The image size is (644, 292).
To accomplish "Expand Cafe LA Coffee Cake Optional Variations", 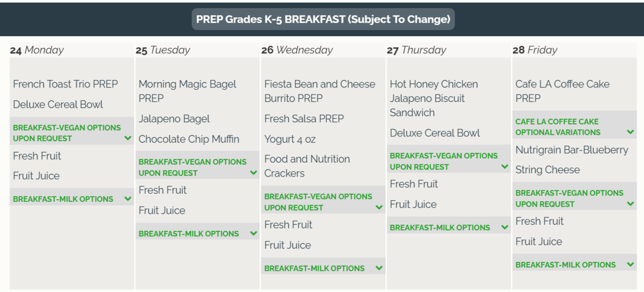I will (574, 127).
